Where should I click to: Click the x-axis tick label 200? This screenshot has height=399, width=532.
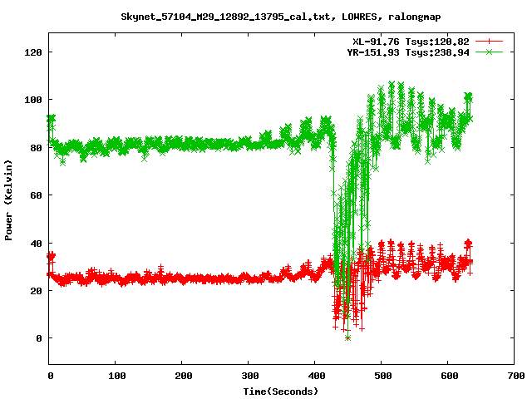click(x=183, y=376)
